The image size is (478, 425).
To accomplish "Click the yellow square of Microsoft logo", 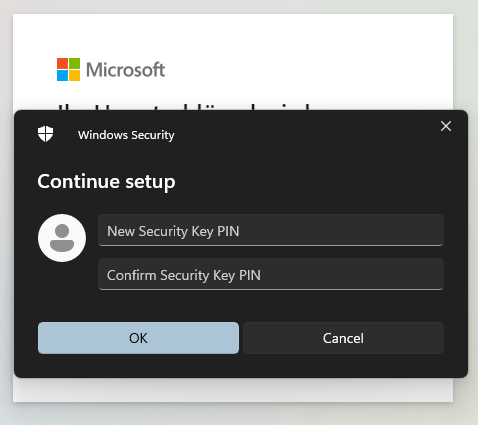I will (x=75, y=76).
